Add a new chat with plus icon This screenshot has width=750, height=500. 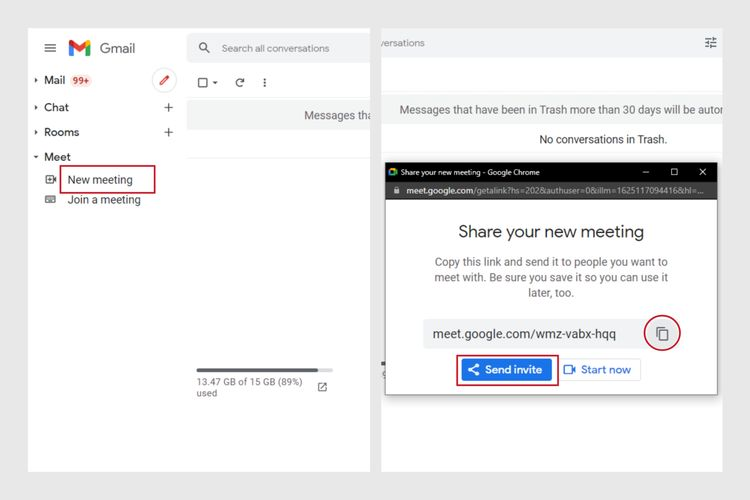[168, 107]
